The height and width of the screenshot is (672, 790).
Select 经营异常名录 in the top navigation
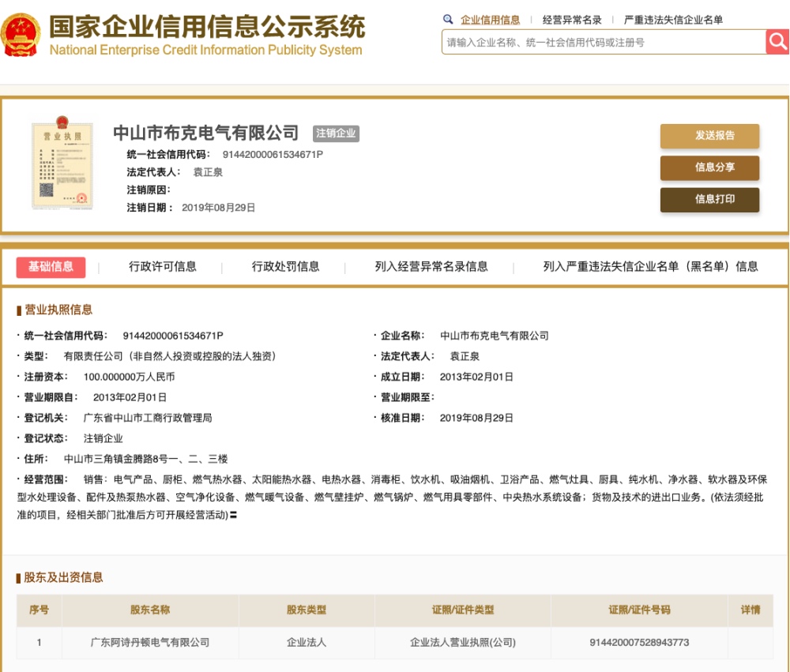pos(572,19)
